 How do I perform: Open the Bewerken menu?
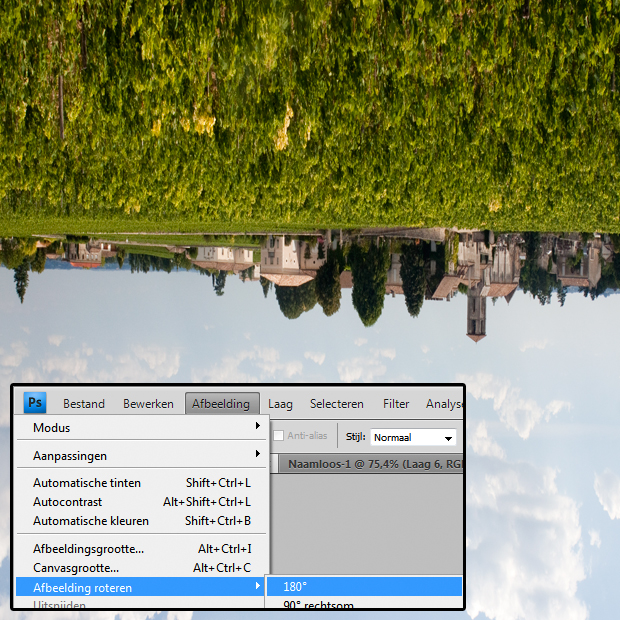click(x=148, y=404)
